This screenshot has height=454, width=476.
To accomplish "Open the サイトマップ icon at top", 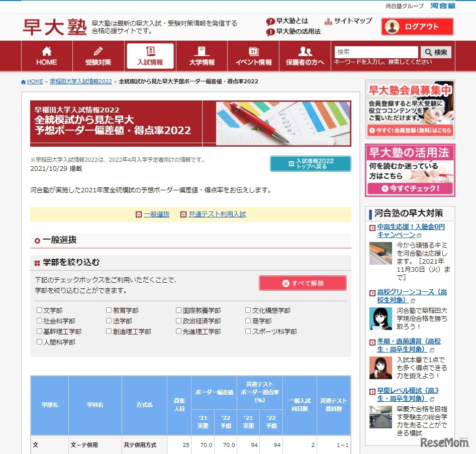I will coord(329,22).
